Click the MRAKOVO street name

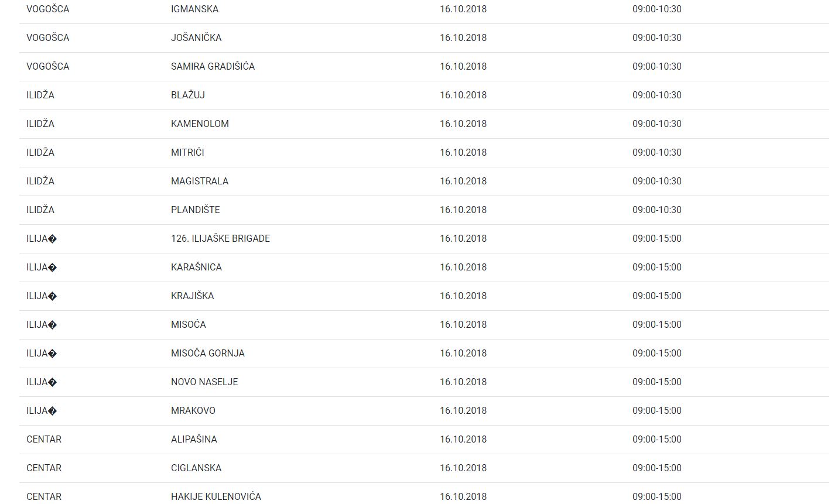(x=193, y=411)
